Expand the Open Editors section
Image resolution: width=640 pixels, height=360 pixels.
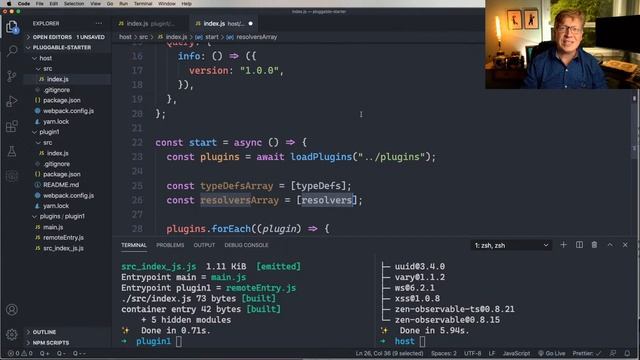pos(68,37)
